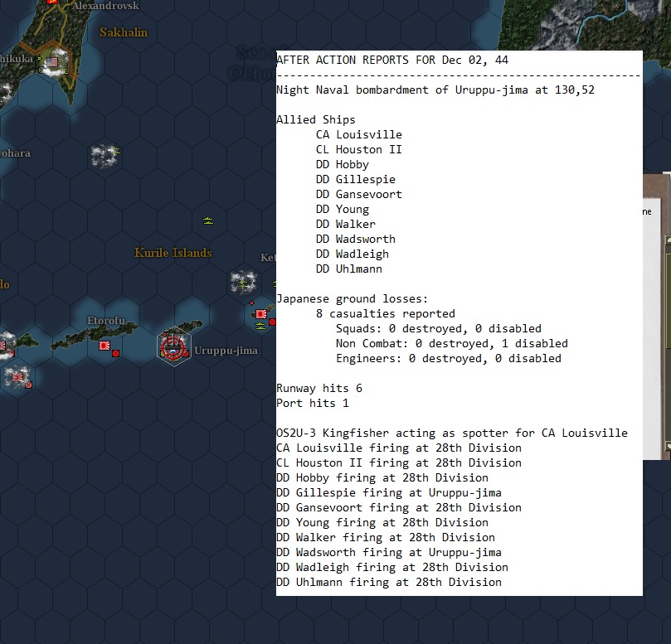Click 'DD Uhlmann' in the ship list

coord(349,269)
